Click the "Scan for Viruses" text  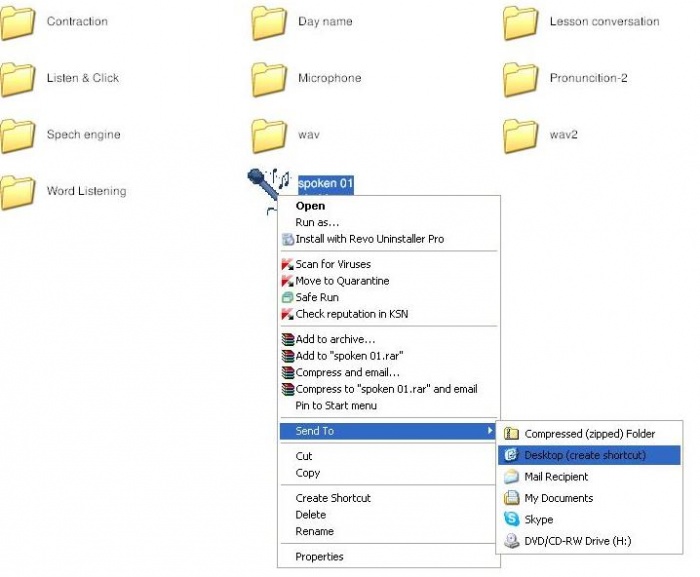point(333,264)
